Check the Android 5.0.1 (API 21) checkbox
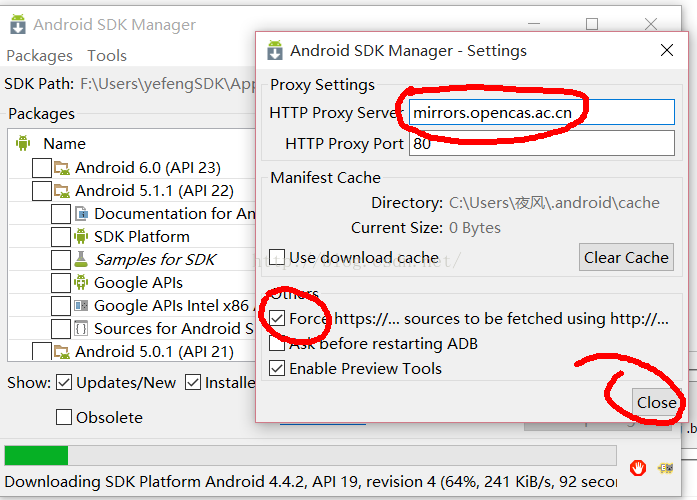The height and width of the screenshot is (500, 697). (x=42, y=352)
